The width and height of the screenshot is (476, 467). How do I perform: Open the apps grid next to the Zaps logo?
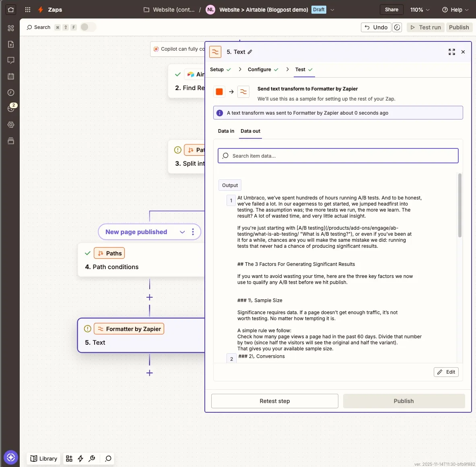click(x=27, y=9)
